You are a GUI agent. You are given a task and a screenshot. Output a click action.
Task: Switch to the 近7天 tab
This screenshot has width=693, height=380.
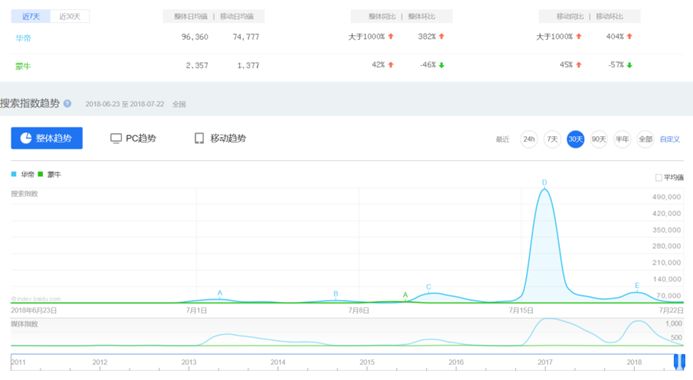pos(31,16)
